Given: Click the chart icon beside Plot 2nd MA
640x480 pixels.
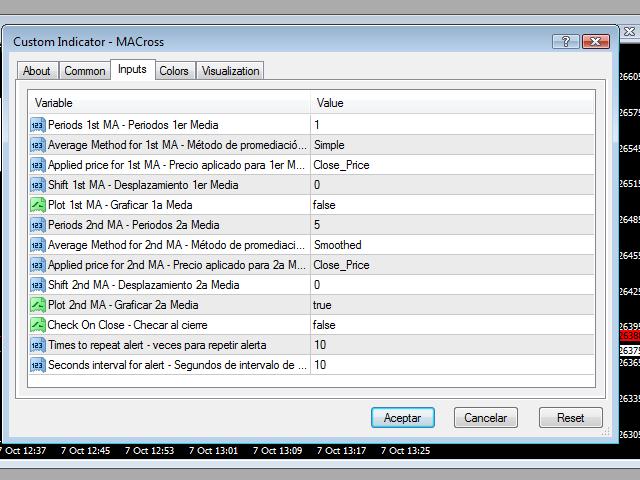Looking at the screenshot, I should 38,305.
